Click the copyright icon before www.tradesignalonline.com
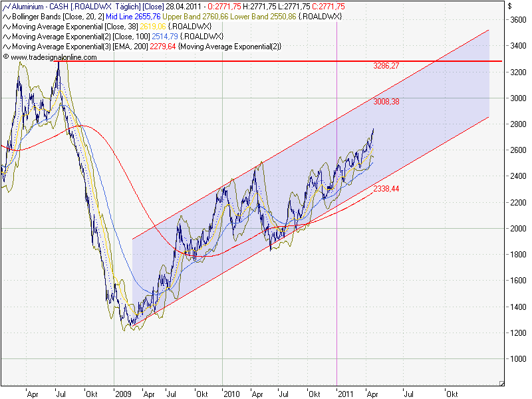532x399 pixels. (x=6, y=57)
